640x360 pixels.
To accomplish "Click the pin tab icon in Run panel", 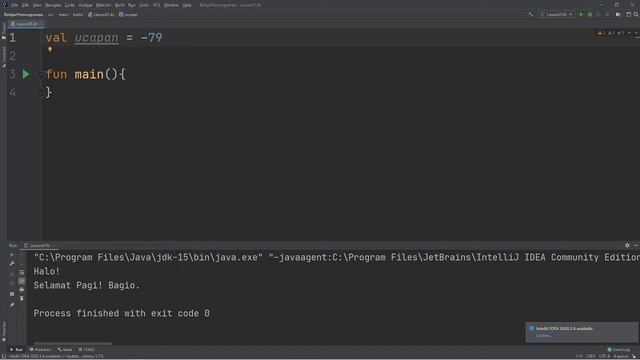I will pos(12,305).
